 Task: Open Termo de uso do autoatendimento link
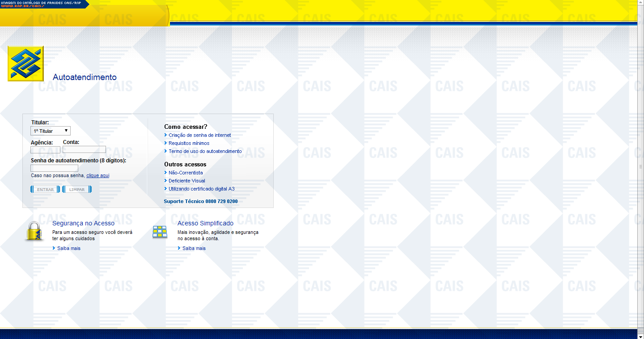(x=205, y=151)
